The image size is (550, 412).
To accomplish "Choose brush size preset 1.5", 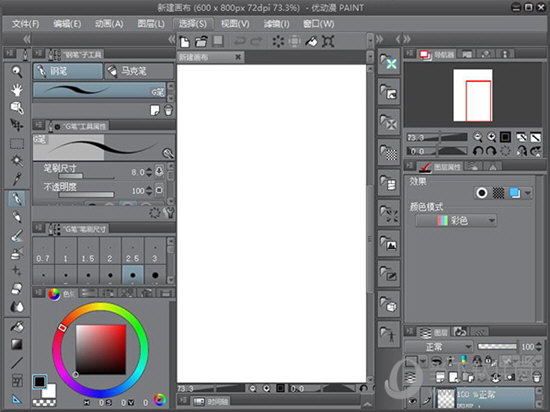I will (x=88, y=251).
